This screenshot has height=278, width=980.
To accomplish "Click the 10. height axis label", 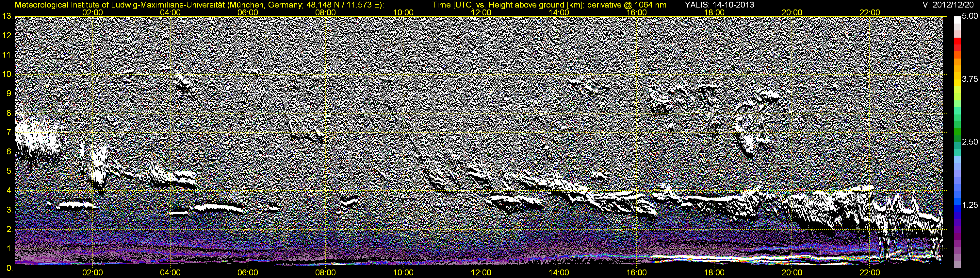I will click(x=7, y=74).
